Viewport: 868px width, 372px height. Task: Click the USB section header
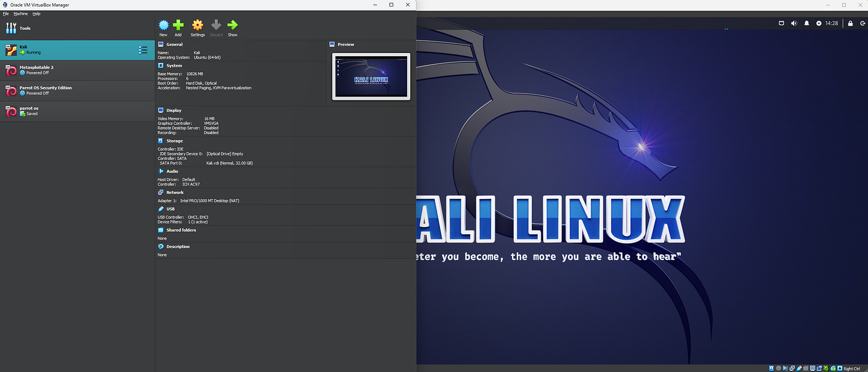tap(170, 209)
